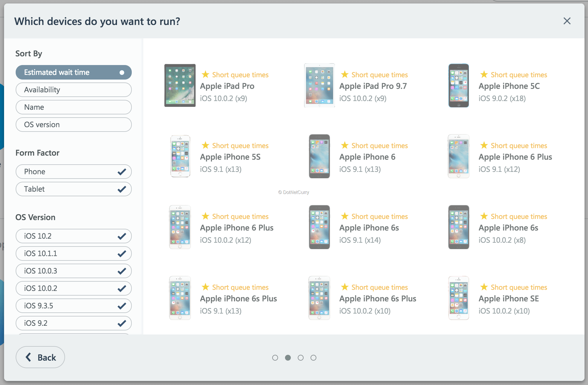Screen dimensions: 588x385
Task: Click the star icon beside iPhone 5S
Action: point(205,145)
